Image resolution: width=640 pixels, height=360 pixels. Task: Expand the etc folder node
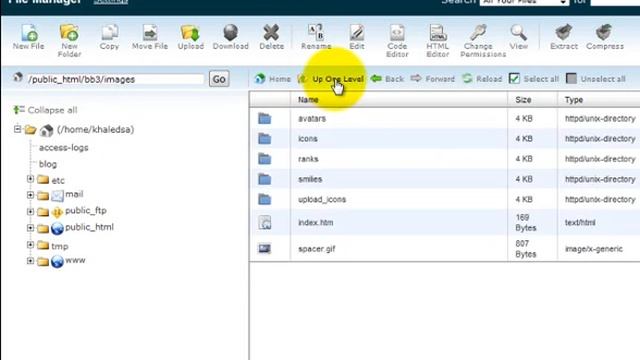pyautogui.click(x=30, y=179)
